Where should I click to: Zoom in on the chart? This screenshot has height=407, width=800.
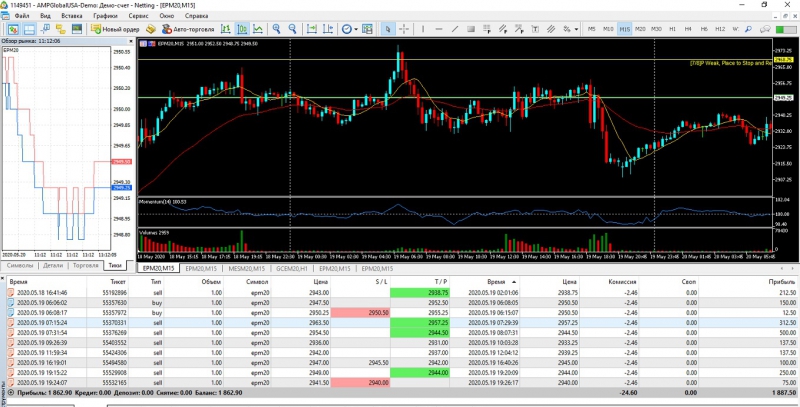point(277,29)
